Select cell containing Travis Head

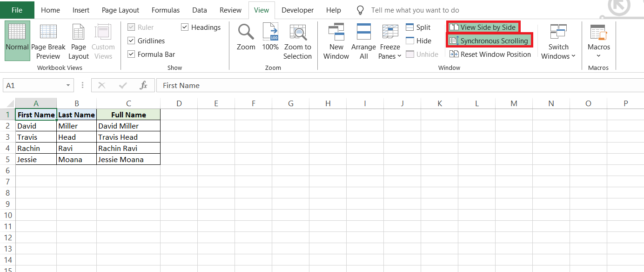click(x=128, y=137)
